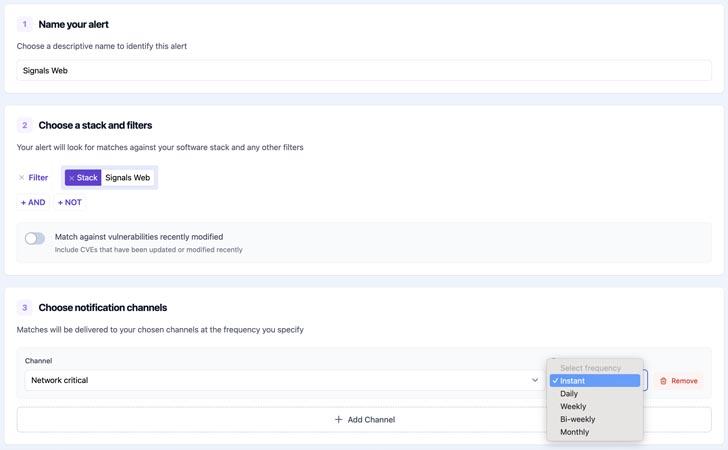
Task: Add a NOT filter condition
Action: point(69,202)
